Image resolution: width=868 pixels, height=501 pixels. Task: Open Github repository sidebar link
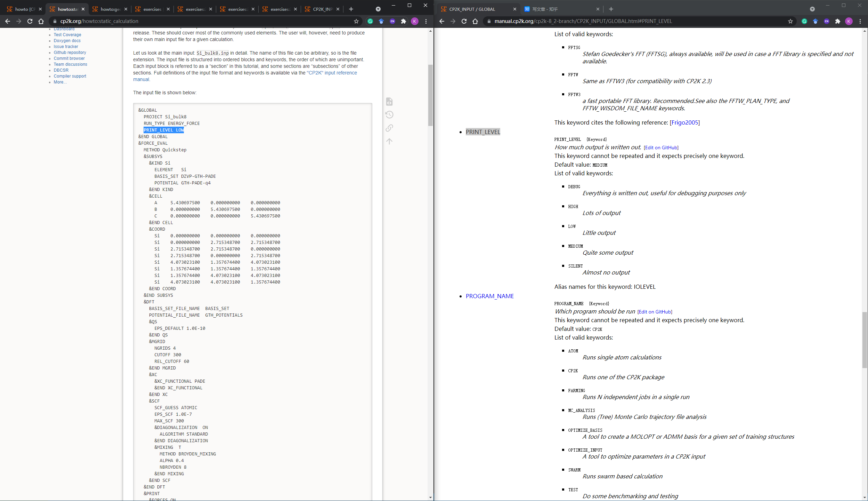(70, 53)
